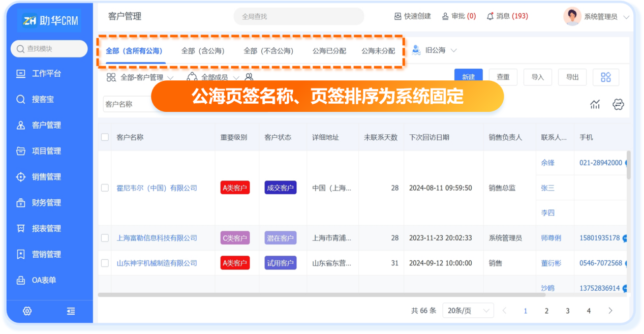Open the 20条/页 page size dropdown
Image resolution: width=644 pixels, height=334 pixels.
click(468, 311)
